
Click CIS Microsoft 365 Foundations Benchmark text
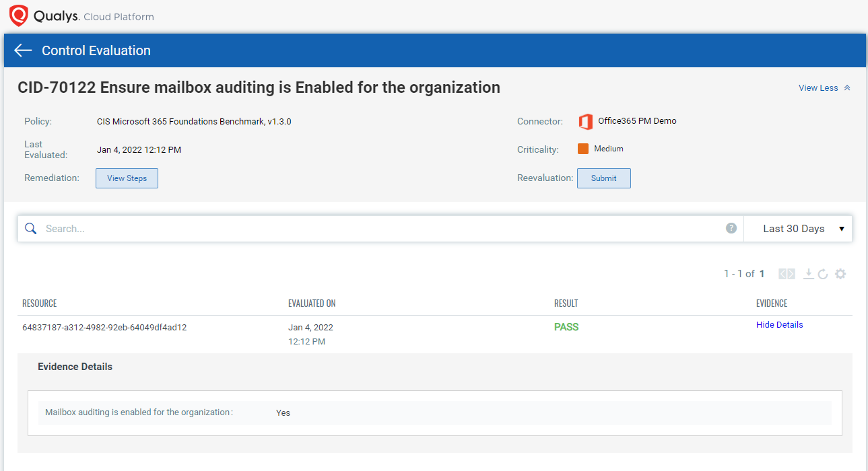(x=194, y=122)
